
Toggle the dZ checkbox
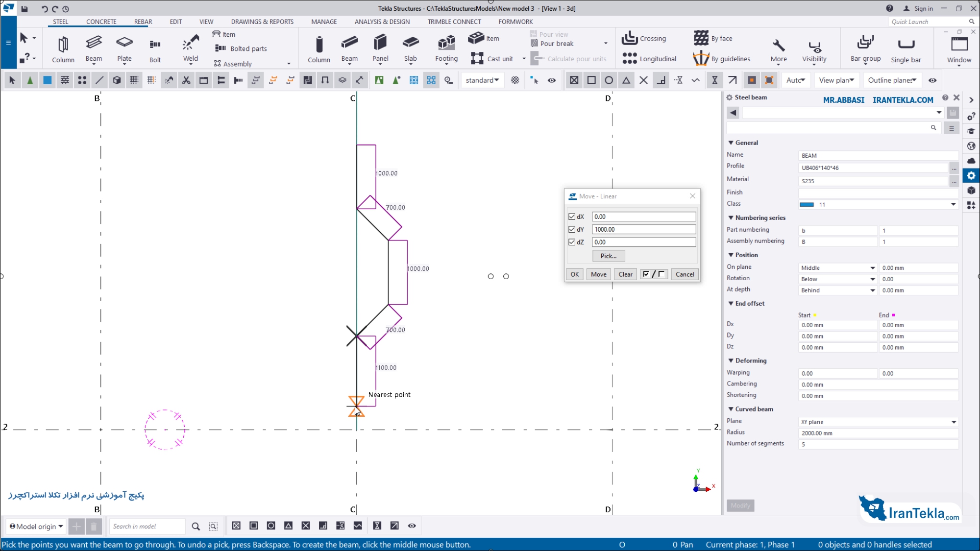[572, 242]
